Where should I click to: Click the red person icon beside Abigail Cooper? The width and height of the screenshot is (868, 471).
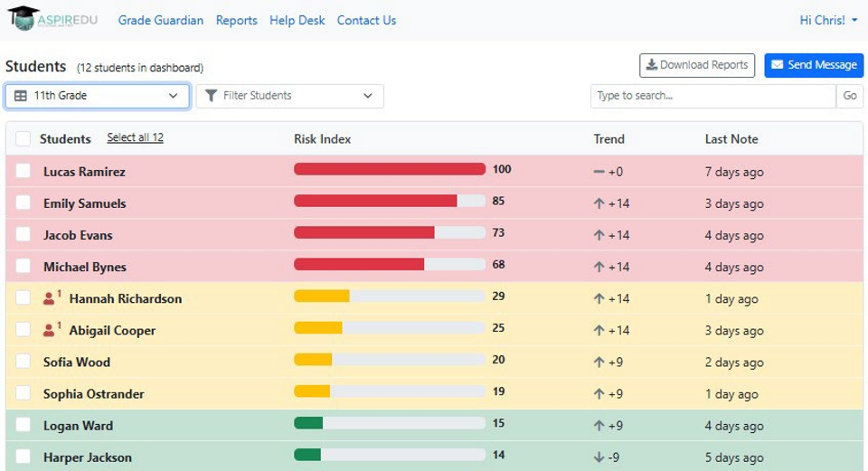(x=49, y=330)
